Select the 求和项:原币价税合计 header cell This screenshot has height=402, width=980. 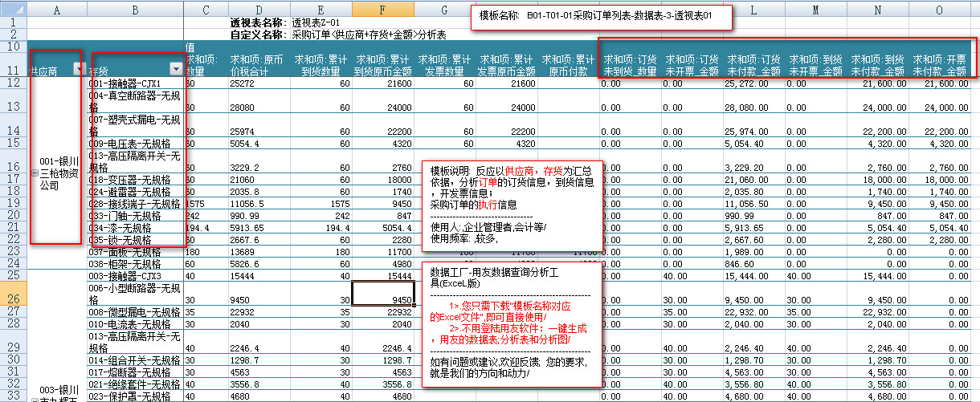tap(258, 64)
